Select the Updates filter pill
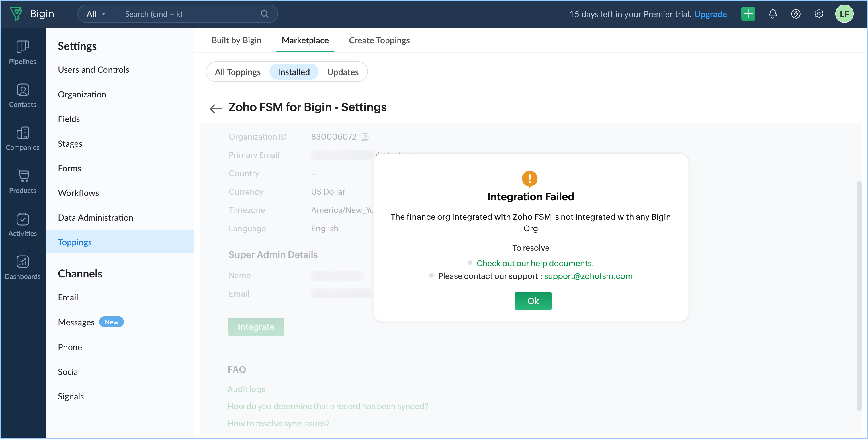Screen dimensions: 868x439 (x=342, y=72)
